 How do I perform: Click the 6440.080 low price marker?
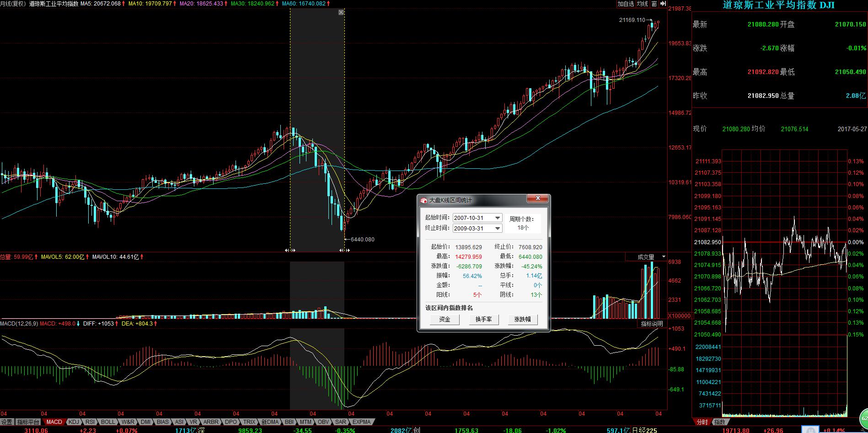(x=363, y=240)
